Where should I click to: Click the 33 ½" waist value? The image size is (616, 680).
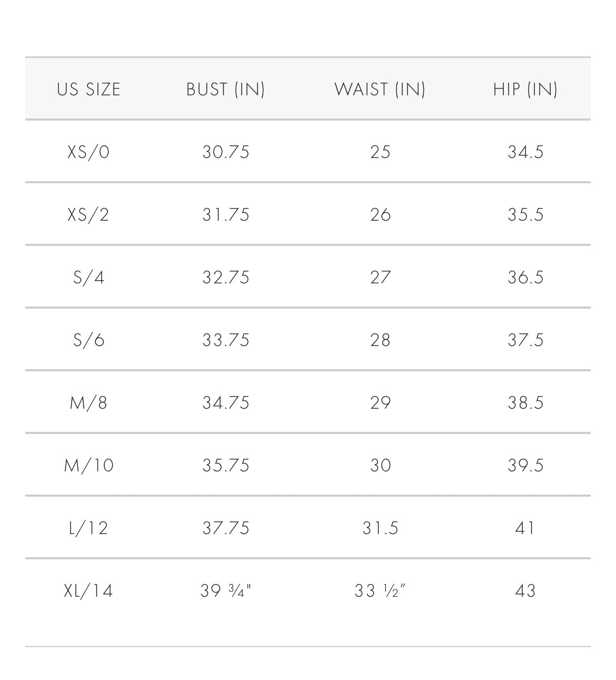[380, 591]
